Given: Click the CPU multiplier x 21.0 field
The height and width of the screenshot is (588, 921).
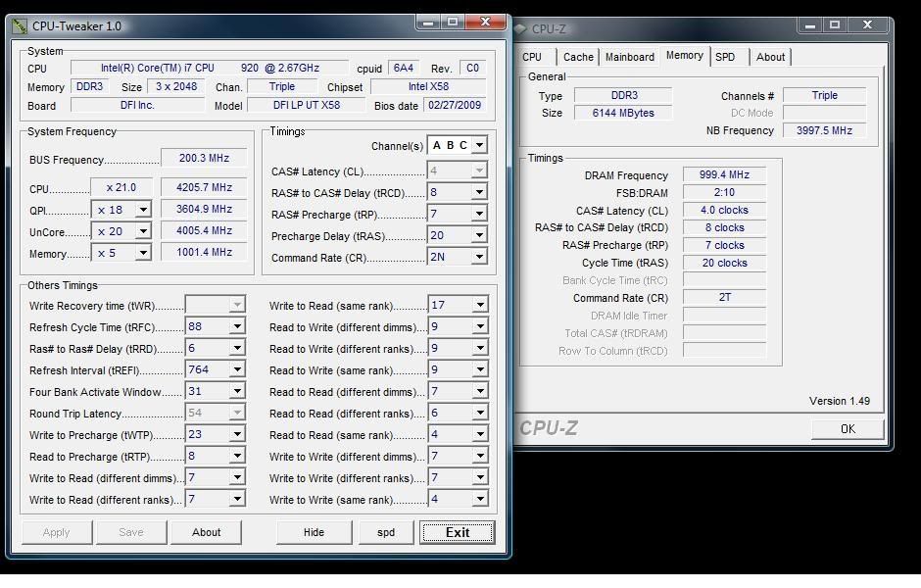Looking at the screenshot, I should 121,187.
